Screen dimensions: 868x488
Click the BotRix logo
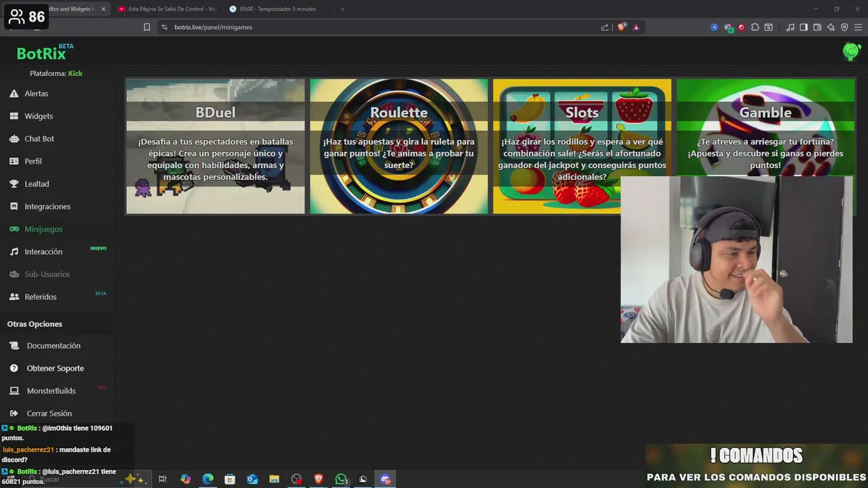pyautogui.click(x=42, y=54)
